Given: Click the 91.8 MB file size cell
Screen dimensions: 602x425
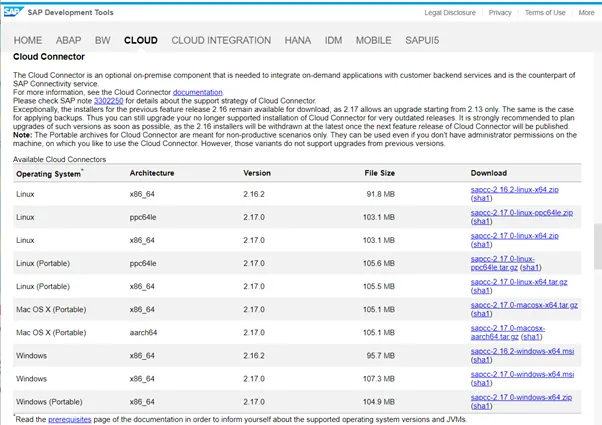Looking at the screenshot, I should tap(380, 194).
